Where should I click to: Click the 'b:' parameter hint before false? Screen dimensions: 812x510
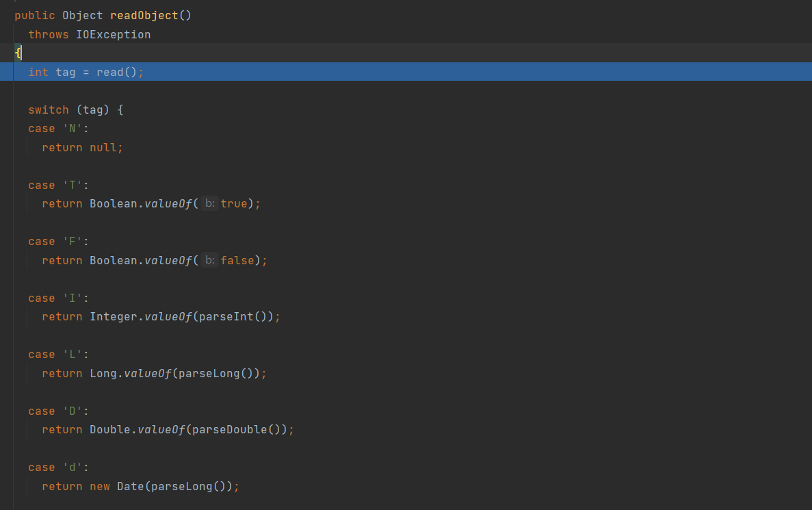(209, 260)
